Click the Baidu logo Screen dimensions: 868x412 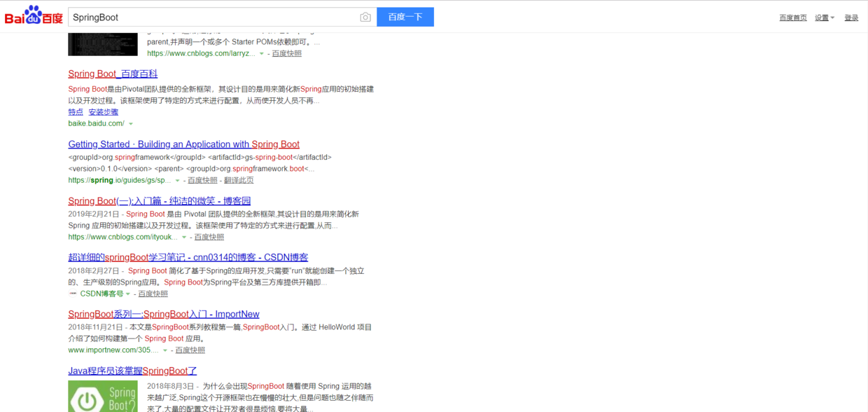pos(34,15)
